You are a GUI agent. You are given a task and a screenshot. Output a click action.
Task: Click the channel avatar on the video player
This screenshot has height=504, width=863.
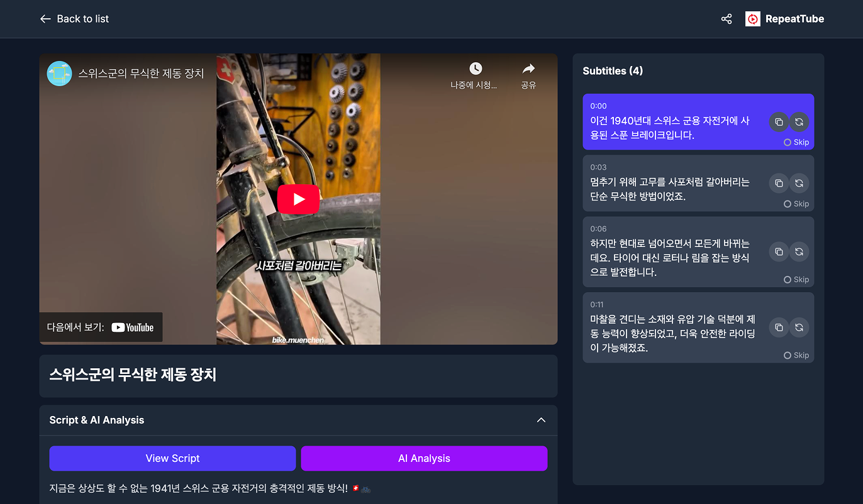[x=59, y=74]
